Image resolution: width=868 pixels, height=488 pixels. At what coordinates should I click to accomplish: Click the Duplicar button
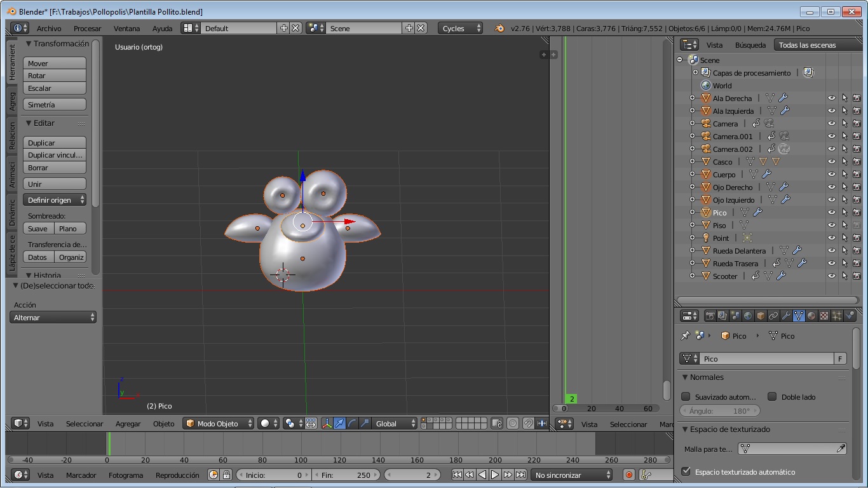coord(54,143)
